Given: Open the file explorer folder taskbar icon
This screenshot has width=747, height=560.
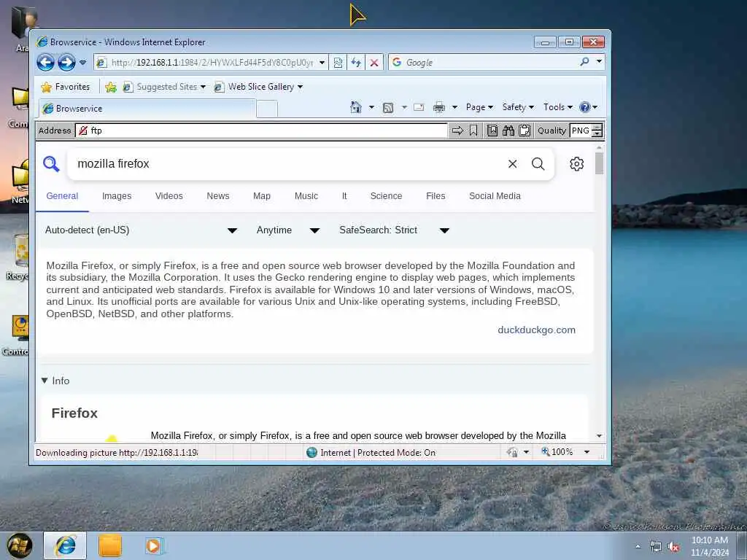Looking at the screenshot, I should coord(110,545).
